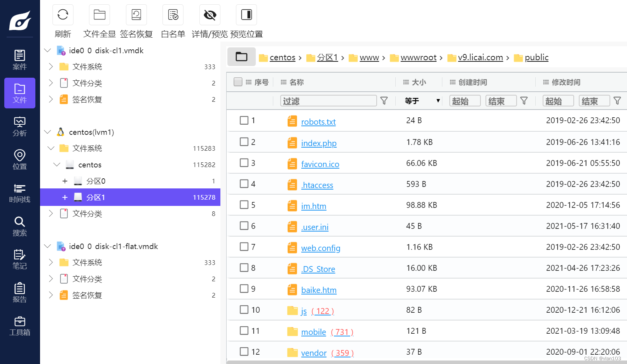Check the box for row 7 web.config

pyautogui.click(x=244, y=247)
